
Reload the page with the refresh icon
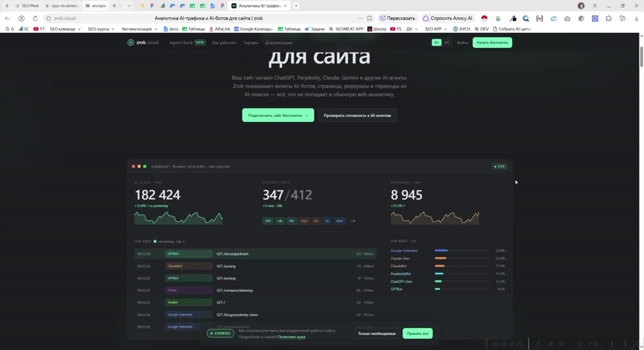tap(35, 19)
